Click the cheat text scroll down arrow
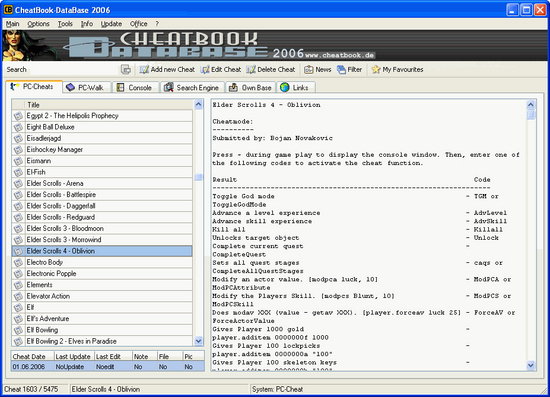Screen dimensions: 550x397 pos(531,365)
